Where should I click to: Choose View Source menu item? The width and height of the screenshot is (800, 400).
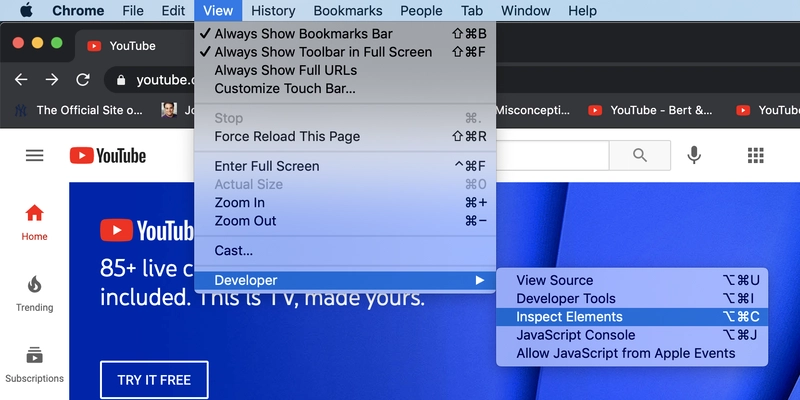[554, 281]
